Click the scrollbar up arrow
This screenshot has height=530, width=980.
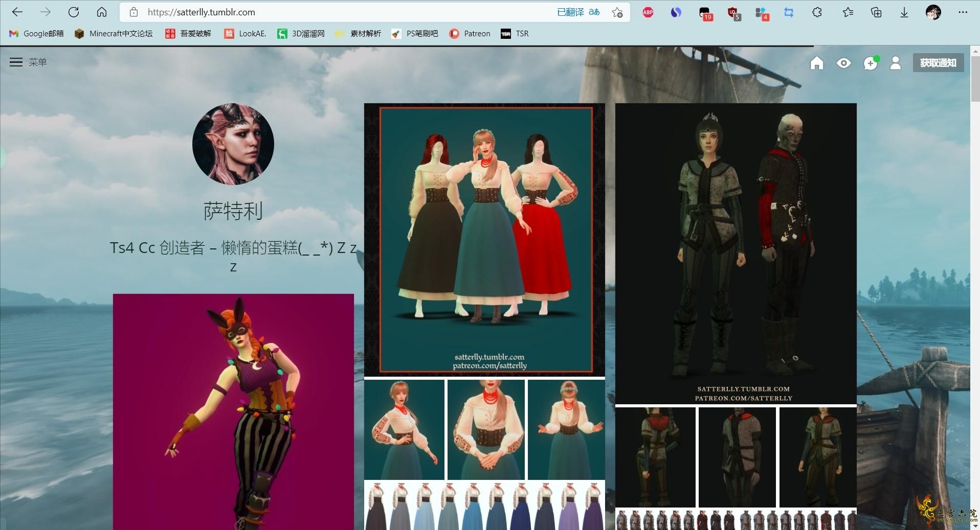pos(975,50)
